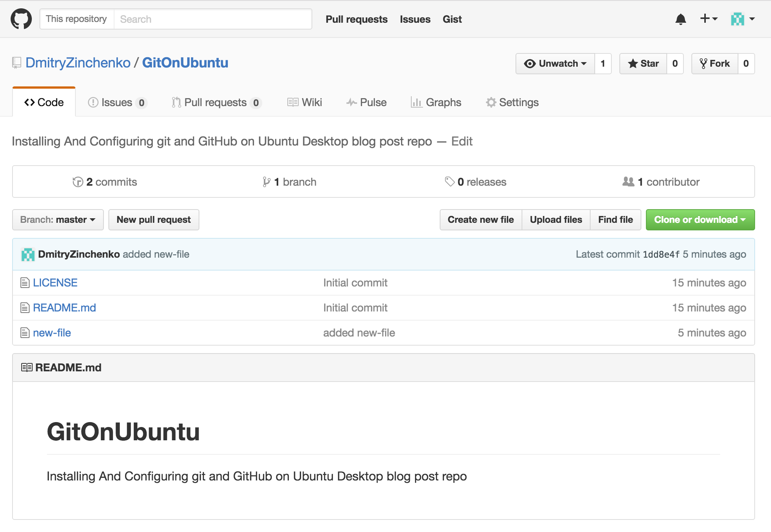The image size is (771, 532).
Task: Click the LICENSE file document icon
Action: click(25, 283)
